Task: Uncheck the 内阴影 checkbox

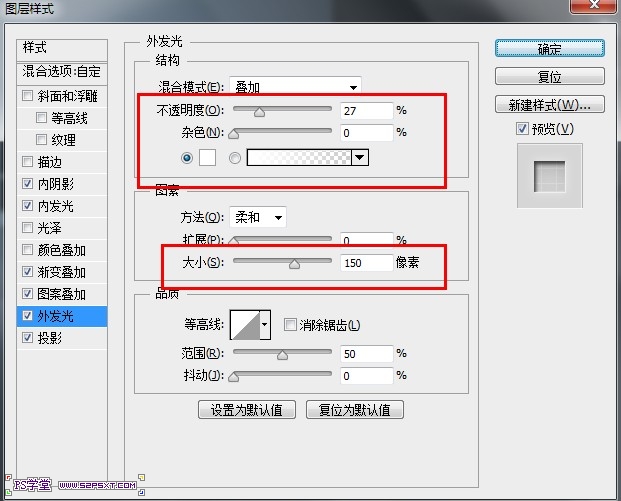Action: [x=27, y=183]
